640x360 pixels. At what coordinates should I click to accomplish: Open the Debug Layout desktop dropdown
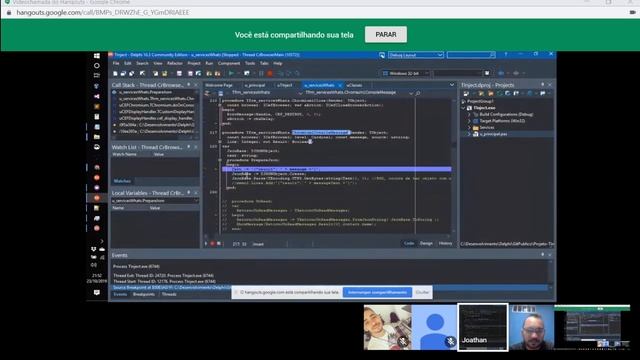(416, 55)
